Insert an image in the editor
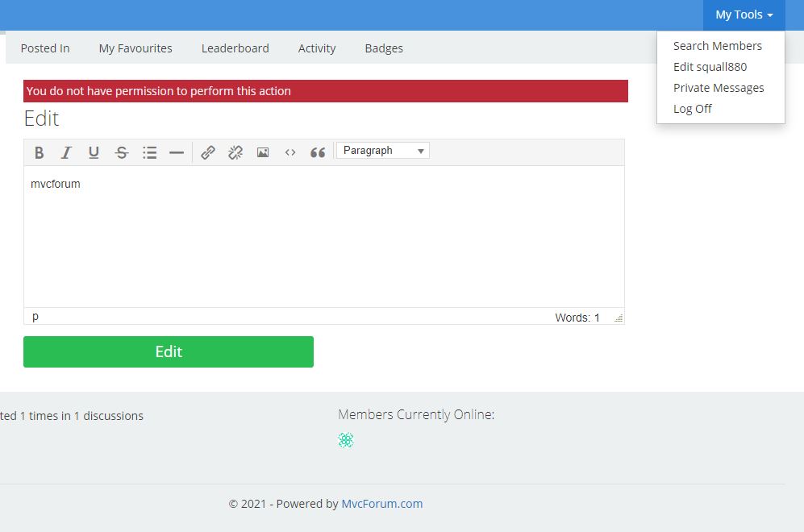Image resolution: width=804 pixels, height=532 pixels. click(263, 152)
